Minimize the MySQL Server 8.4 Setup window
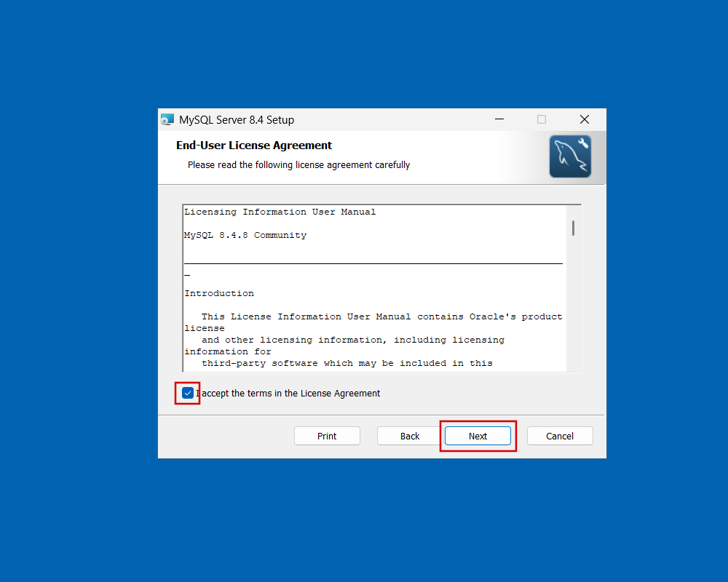Screen dimensions: 728x582 (499, 119)
